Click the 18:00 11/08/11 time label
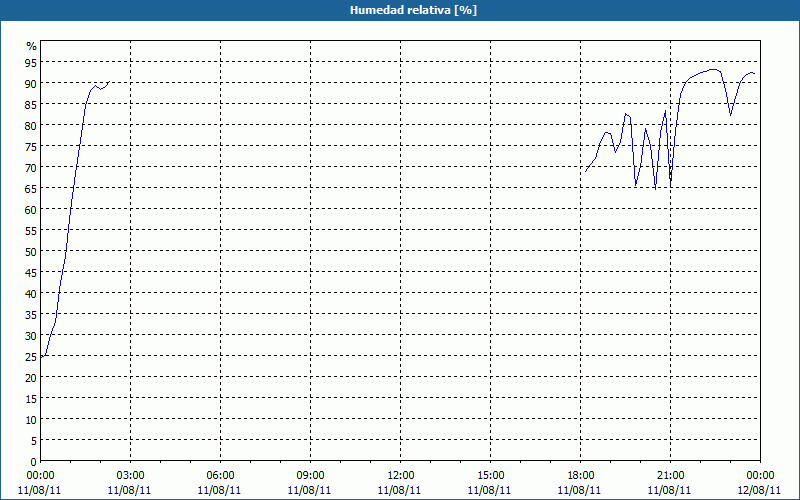The width and height of the screenshot is (800, 500). tap(580, 483)
